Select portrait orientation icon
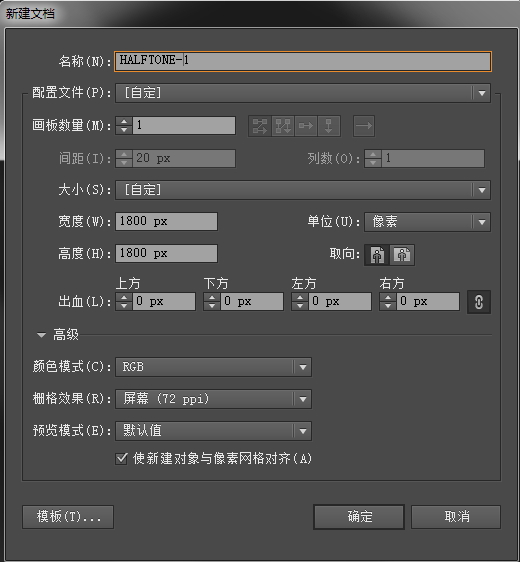 pyautogui.click(x=377, y=255)
